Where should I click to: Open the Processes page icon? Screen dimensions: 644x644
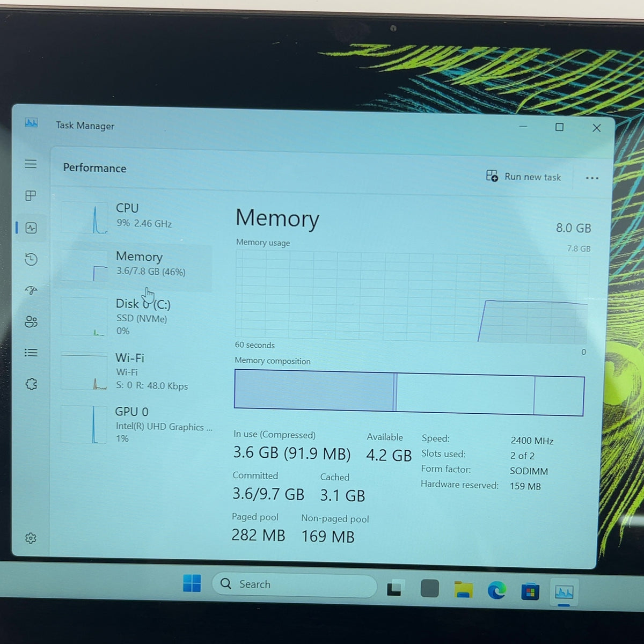pyautogui.click(x=31, y=196)
